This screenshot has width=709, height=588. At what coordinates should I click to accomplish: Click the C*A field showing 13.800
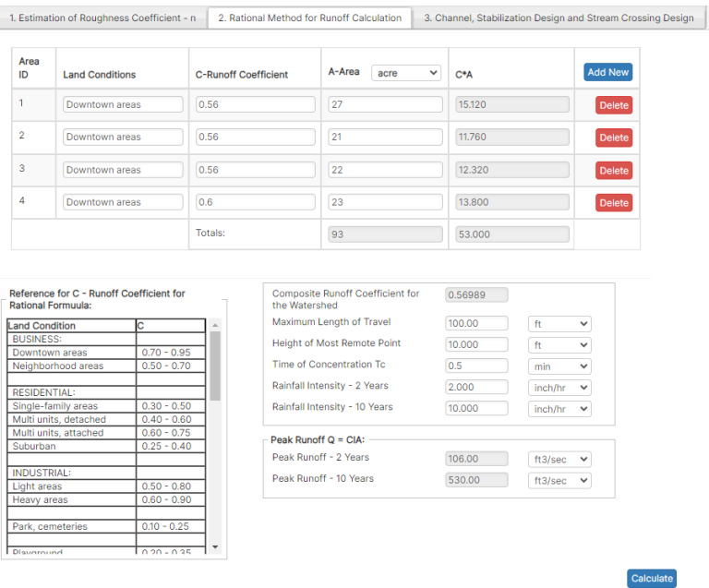(x=512, y=202)
